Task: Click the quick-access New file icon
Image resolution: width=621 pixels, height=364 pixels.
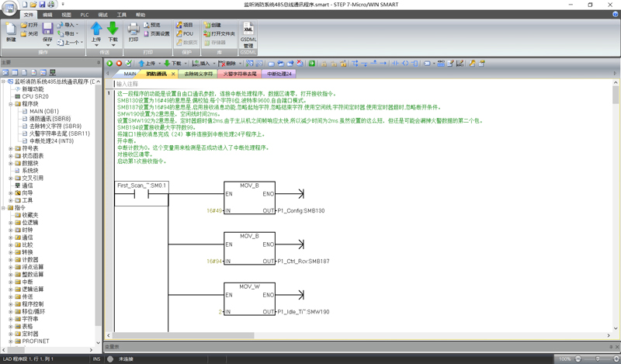Action: [25, 5]
